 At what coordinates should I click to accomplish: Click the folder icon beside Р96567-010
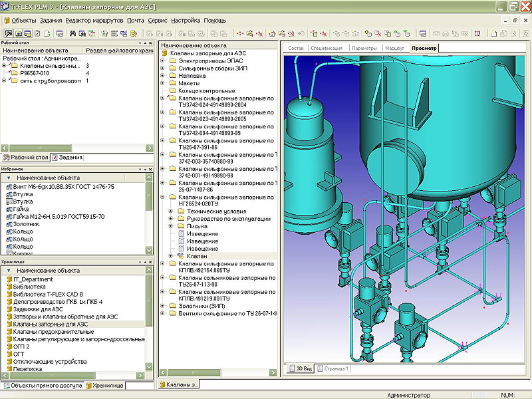(x=15, y=73)
